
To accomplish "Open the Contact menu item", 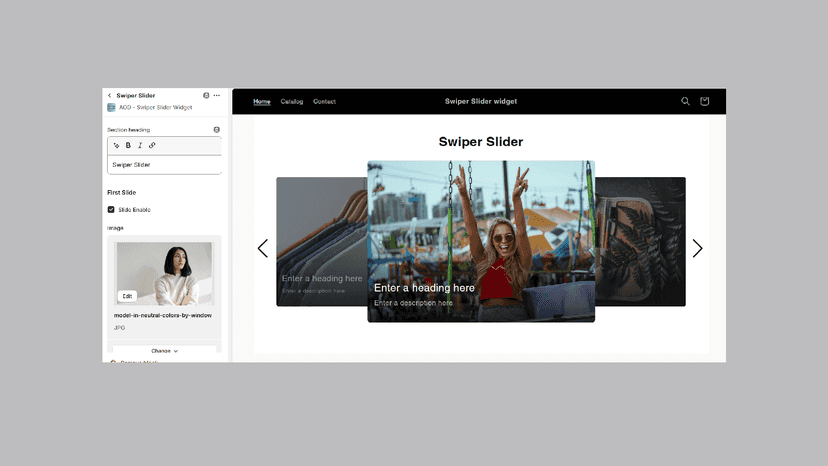I will (x=324, y=101).
